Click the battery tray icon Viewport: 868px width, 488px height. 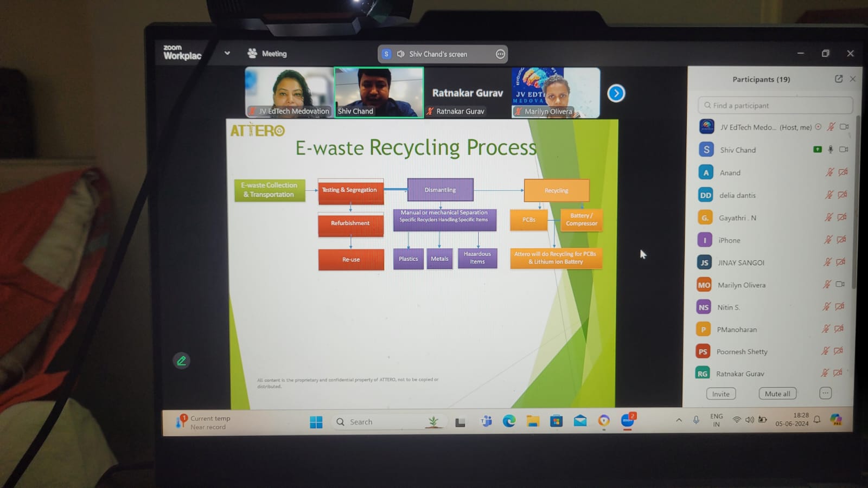pyautogui.click(x=763, y=420)
